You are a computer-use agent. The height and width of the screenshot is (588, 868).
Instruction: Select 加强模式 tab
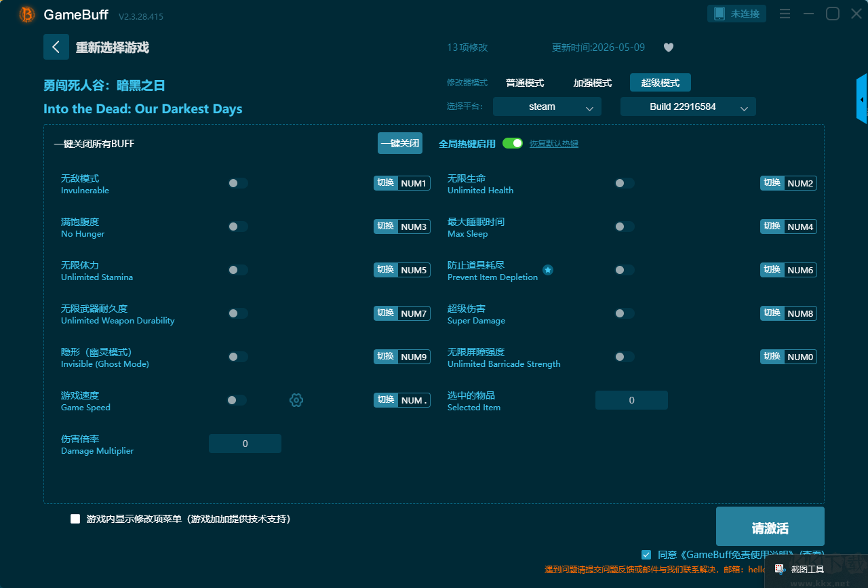click(x=593, y=83)
